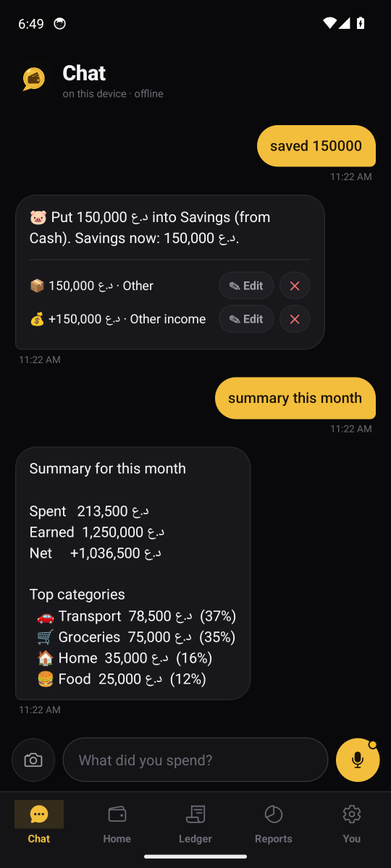The width and height of the screenshot is (391, 868).
Task: Tap the yellow microphone voice input button
Action: pyautogui.click(x=358, y=760)
